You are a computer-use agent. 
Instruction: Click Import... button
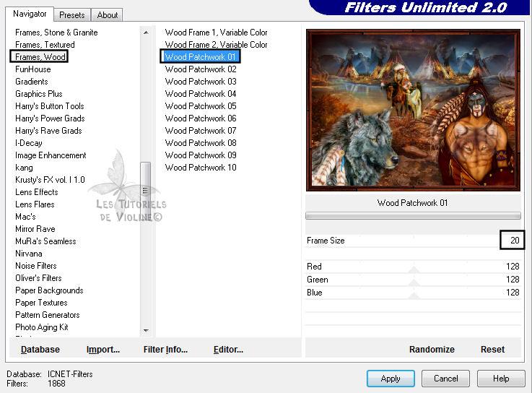(103, 350)
